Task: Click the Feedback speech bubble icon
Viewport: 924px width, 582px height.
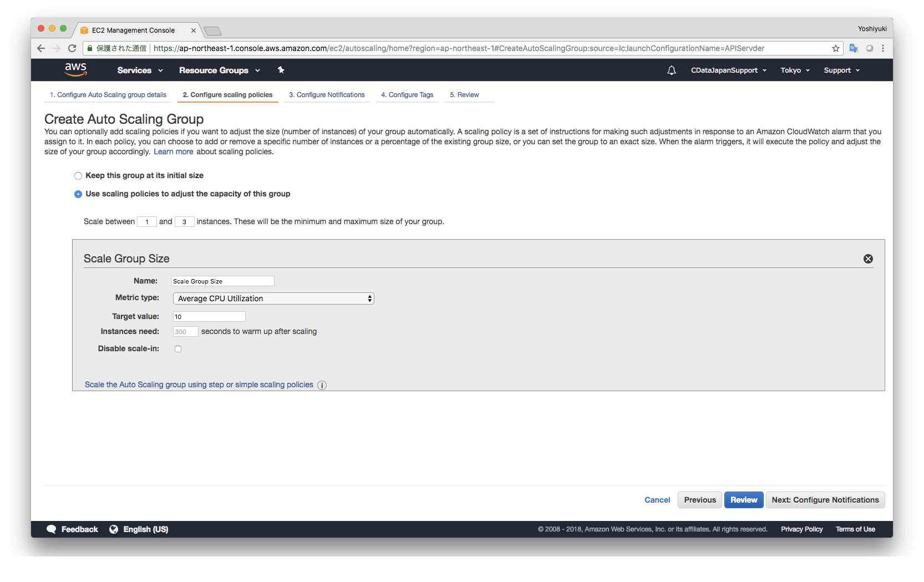Action: [x=52, y=529]
